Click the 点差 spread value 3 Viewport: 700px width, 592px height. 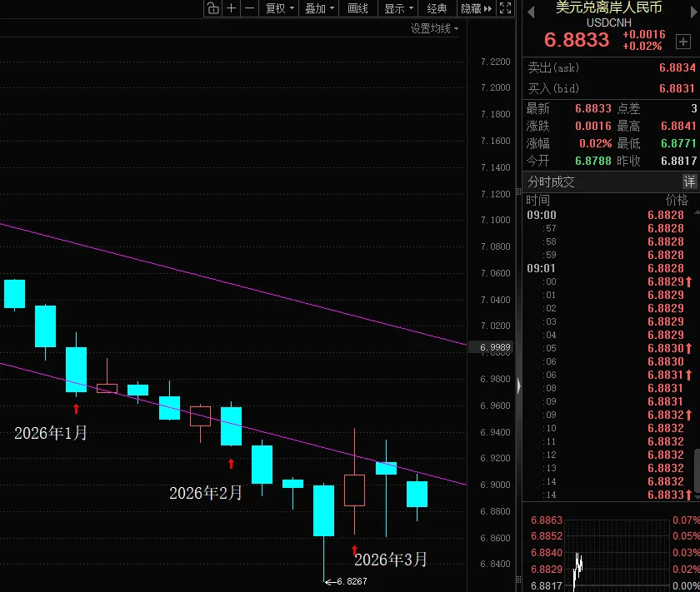click(x=693, y=108)
